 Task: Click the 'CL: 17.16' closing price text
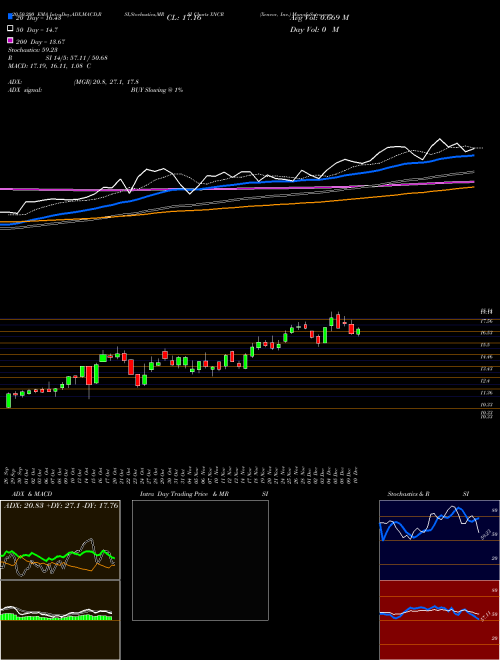point(184,18)
